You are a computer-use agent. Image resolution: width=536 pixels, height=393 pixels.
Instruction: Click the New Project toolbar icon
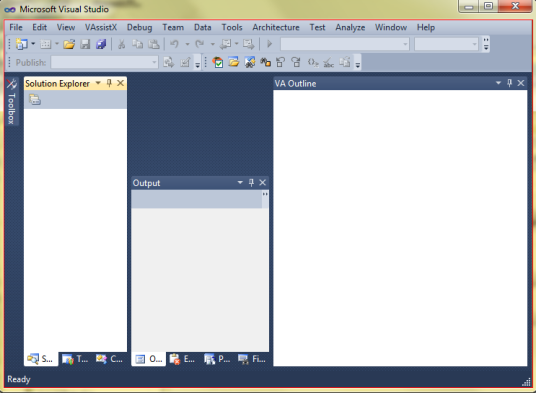click(x=22, y=44)
